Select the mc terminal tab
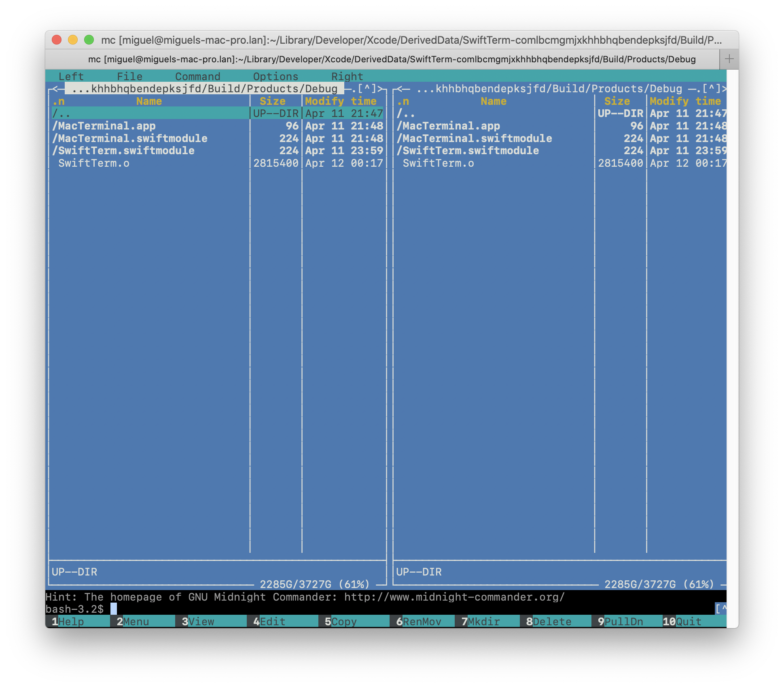 [382, 59]
